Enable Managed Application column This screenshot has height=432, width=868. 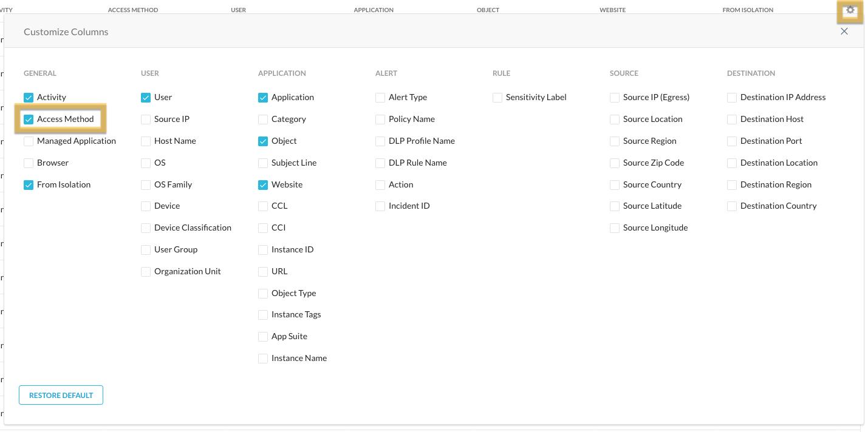[29, 141]
